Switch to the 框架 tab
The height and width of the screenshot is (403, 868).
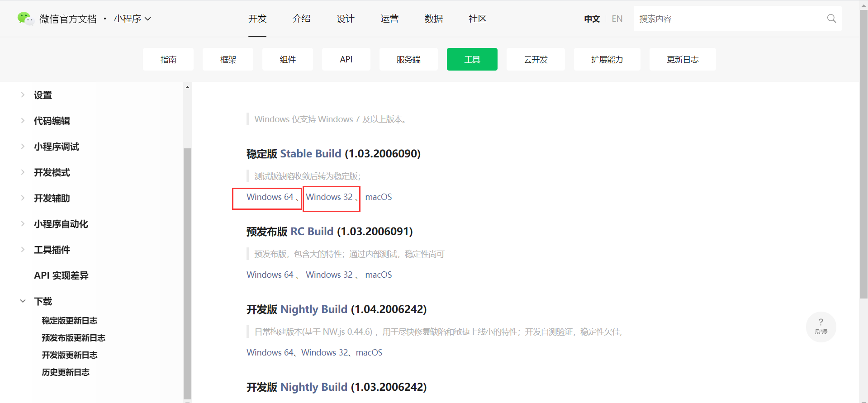click(228, 59)
